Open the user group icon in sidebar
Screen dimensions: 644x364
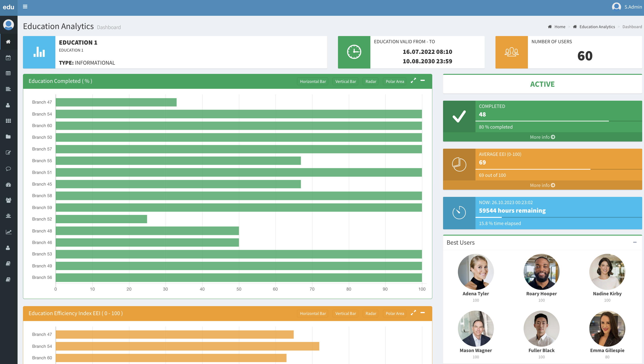[x=8, y=200]
